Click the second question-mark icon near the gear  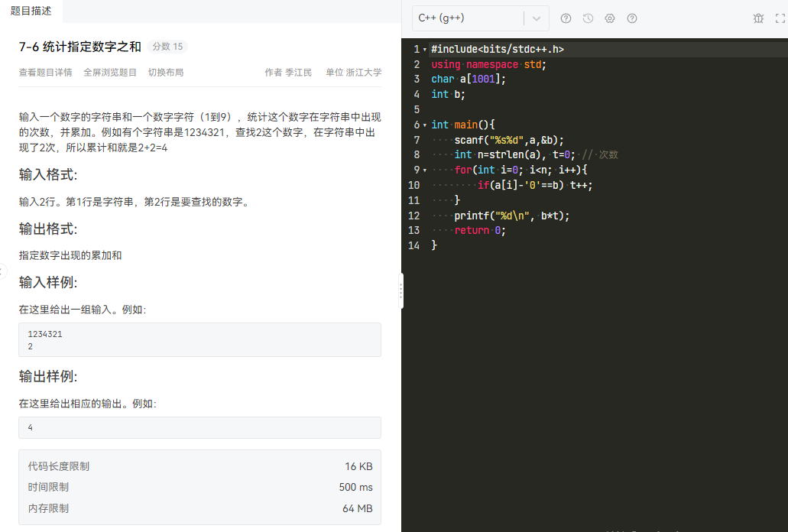click(632, 18)
